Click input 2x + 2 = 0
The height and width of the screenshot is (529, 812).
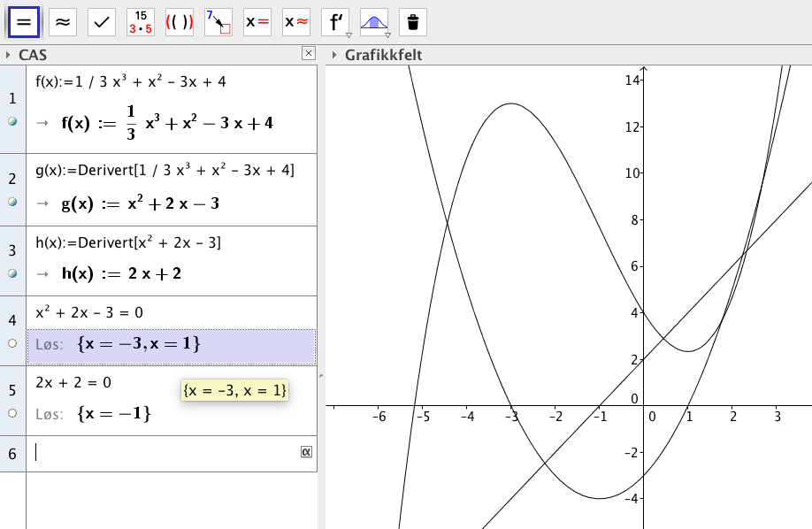tap(73, 382)
